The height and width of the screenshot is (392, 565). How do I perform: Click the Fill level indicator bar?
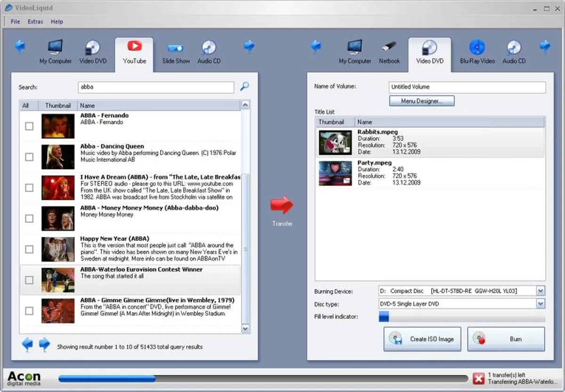tap(462, 317)
